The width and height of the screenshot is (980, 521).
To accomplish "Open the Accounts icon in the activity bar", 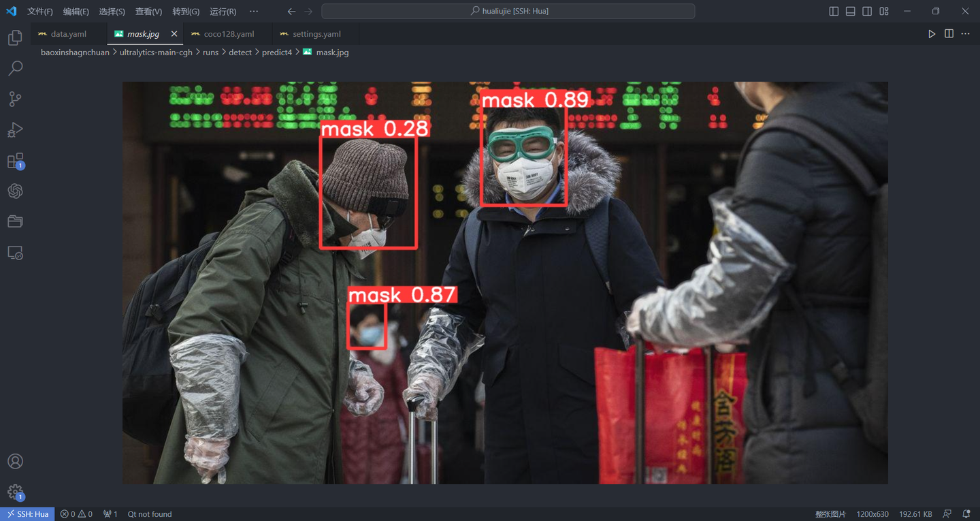I will (14, 461).
